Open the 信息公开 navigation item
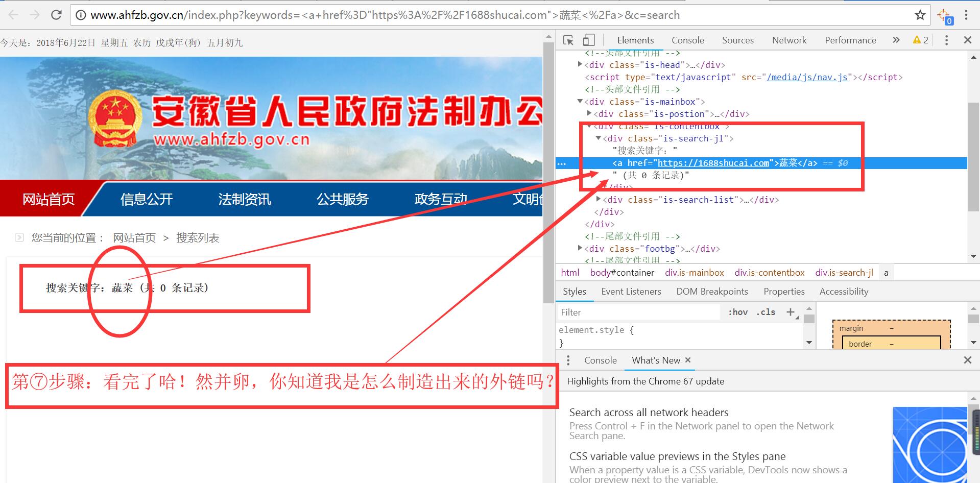Screen dimensions: 980x483 [147, 199]
